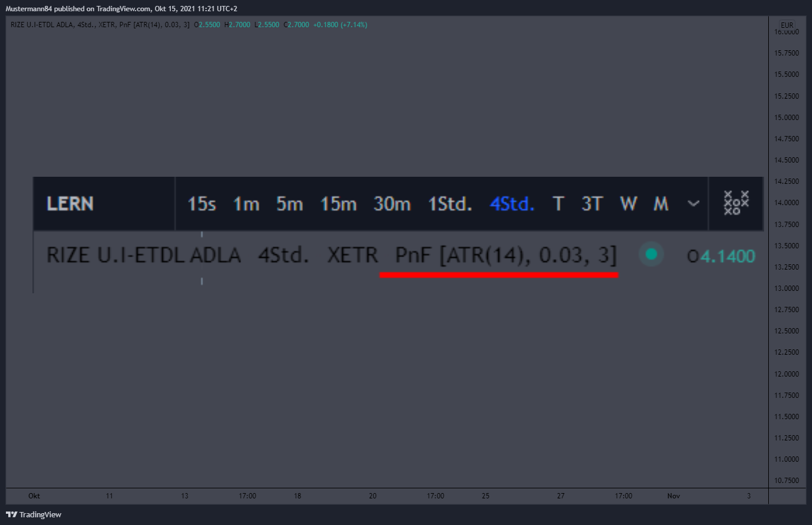Image resolution: width=812 pixels, height=525 pixels.
Task: Click the H2.7000 high value
Action: tap(237, 25)
